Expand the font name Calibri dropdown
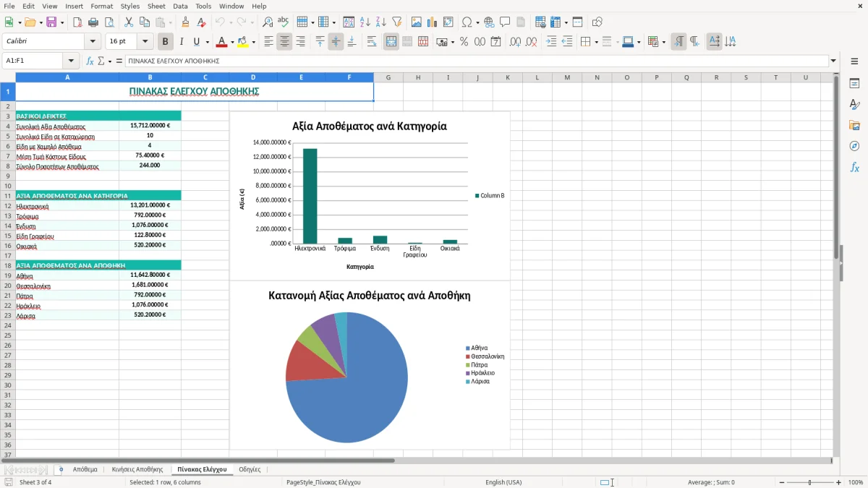The image size is (868, 488). point(93,42)
